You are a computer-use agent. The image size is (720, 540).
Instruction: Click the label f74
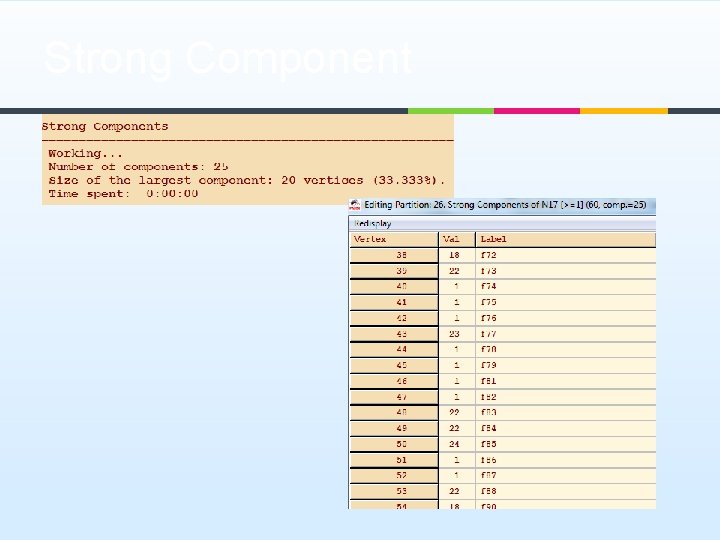coord(489,287)
